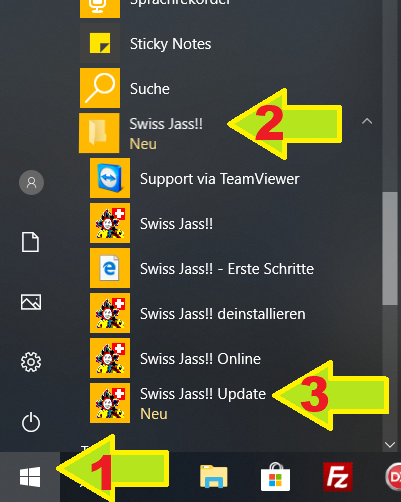Open the Windows Start button
Image resolution: width=401 pixels, height=502 pixels.
(30, 477)
